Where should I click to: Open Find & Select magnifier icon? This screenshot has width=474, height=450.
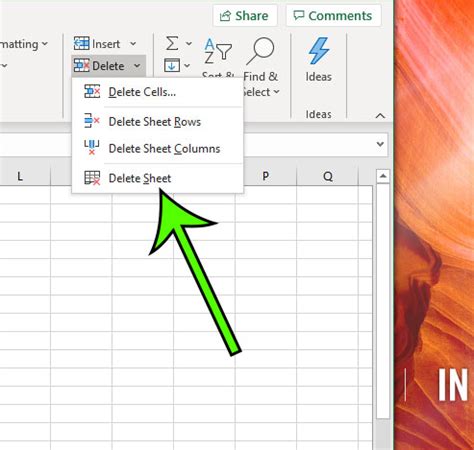tap(261, 51)
